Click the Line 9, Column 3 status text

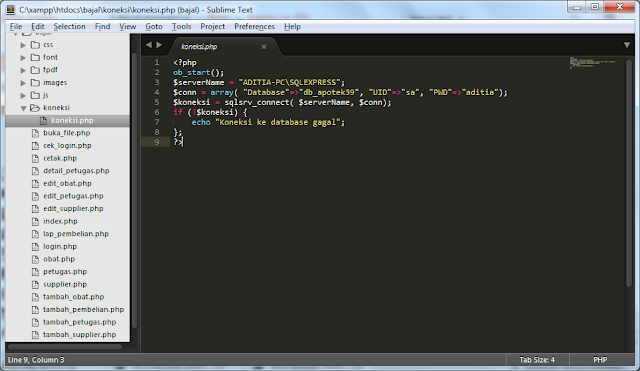36,360
